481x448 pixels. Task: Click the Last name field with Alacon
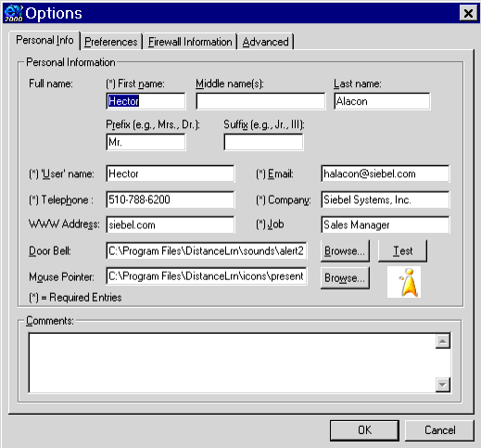(382, 101)
